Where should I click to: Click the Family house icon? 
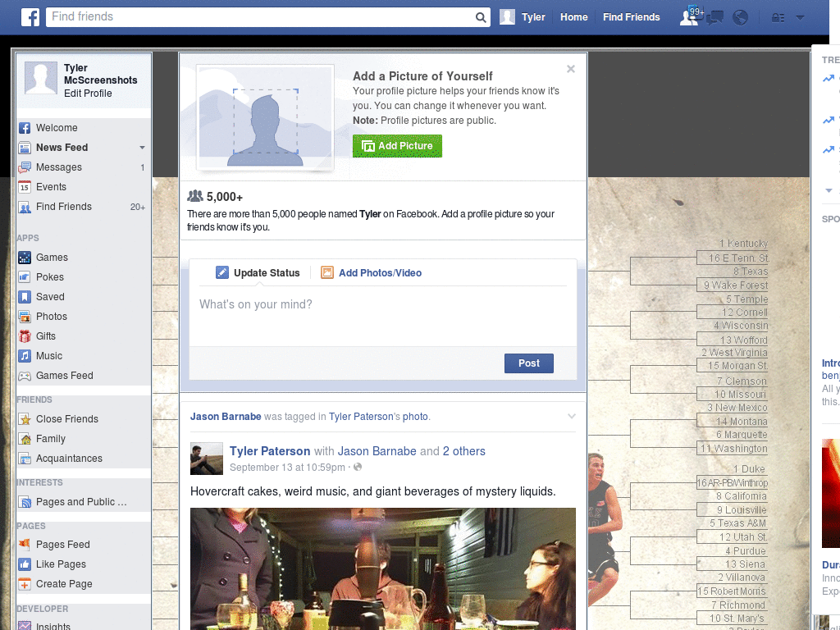25,439
